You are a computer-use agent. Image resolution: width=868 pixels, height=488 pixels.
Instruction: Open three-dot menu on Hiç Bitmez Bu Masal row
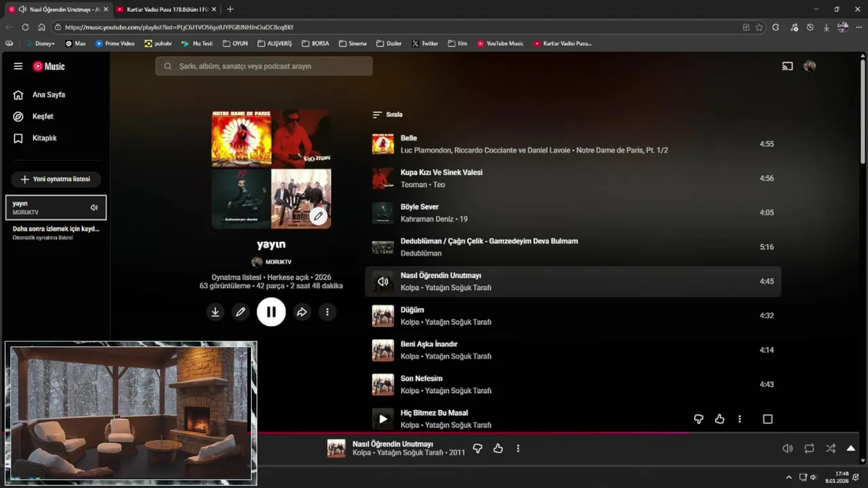[740, 419]
